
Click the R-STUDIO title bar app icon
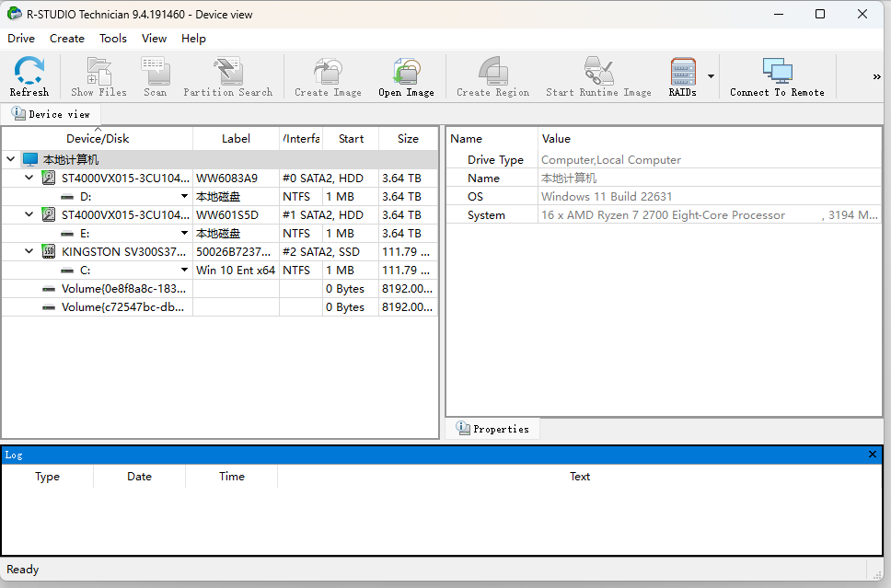pos(14,14)
